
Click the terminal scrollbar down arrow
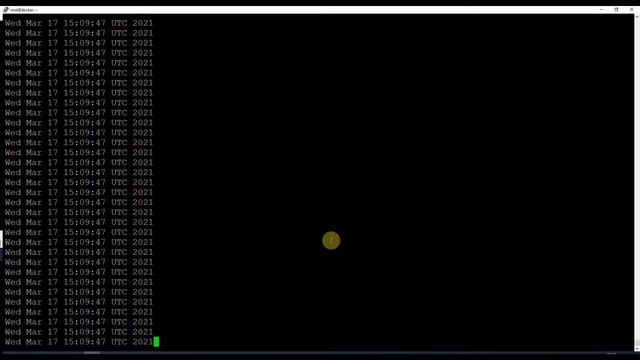(x=637, y=349)
